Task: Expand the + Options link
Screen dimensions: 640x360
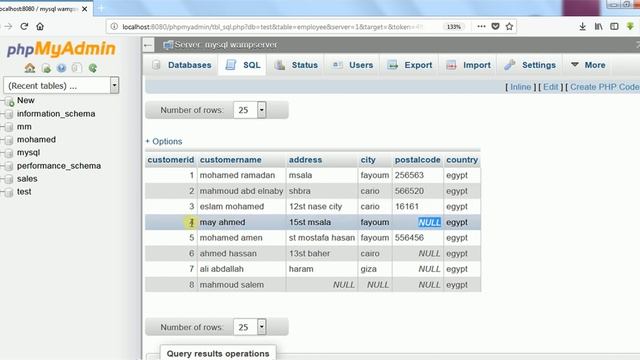Action: tap(164, 141)
